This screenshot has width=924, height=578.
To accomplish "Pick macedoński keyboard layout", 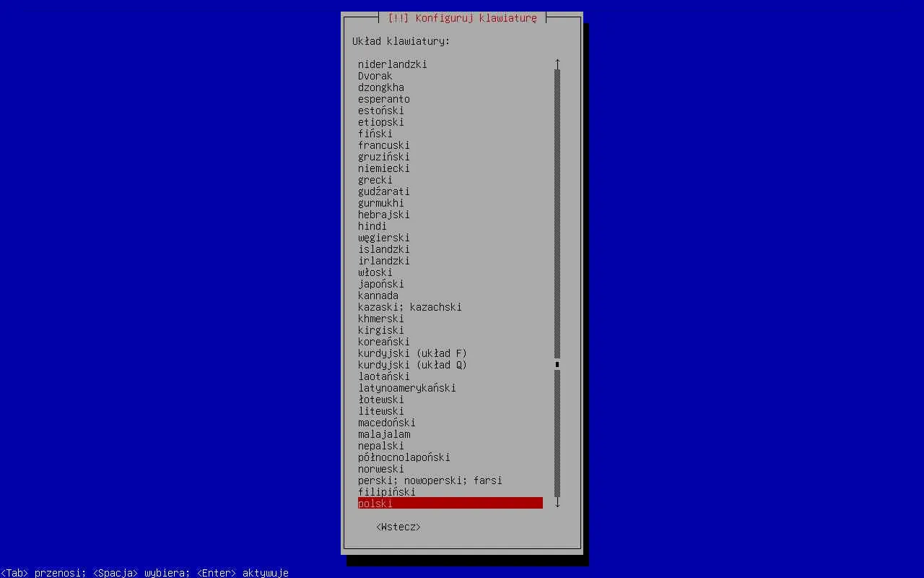I will [450, 423].
